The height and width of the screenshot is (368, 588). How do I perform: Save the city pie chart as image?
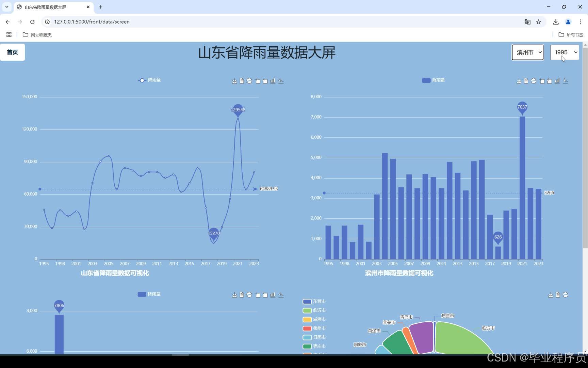(x=551, y=295)
